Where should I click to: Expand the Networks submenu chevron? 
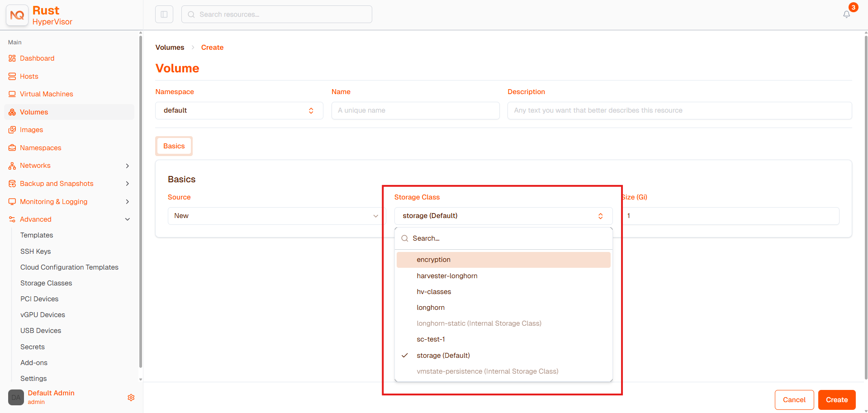(128, 166)
